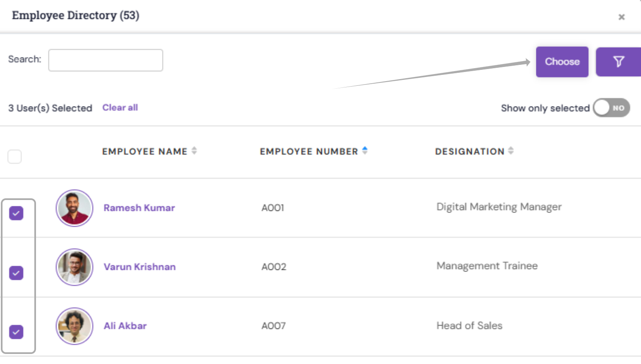Click Ali Akbar's profile photo
Screen dimensions: 641x364
(75, 326)
